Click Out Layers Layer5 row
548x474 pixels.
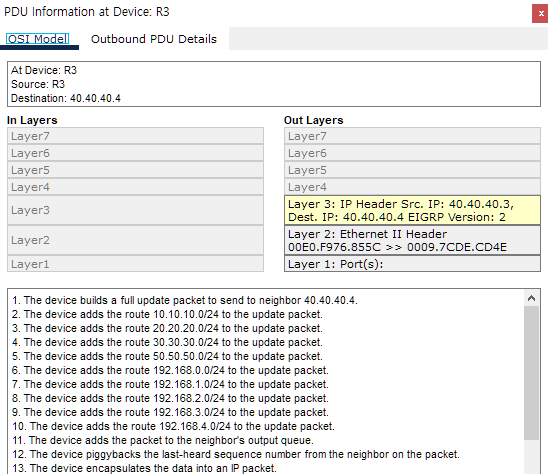point(412,170)
